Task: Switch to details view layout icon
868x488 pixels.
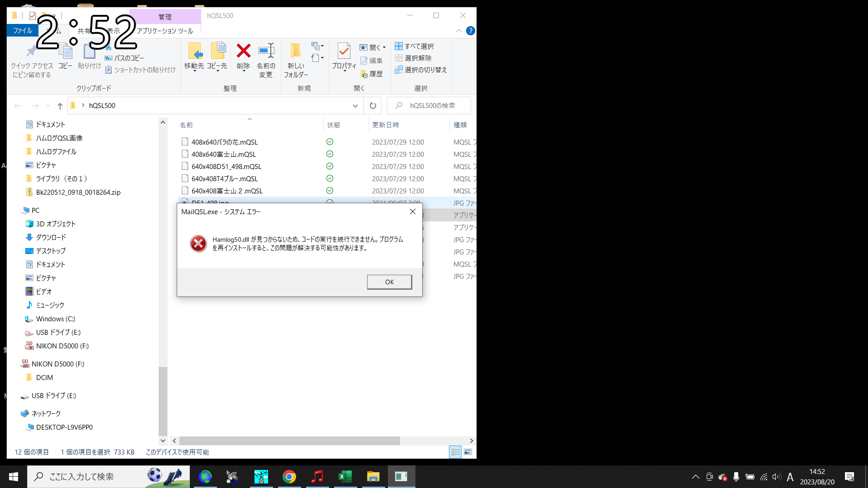Action: click(x=455, y=452)
